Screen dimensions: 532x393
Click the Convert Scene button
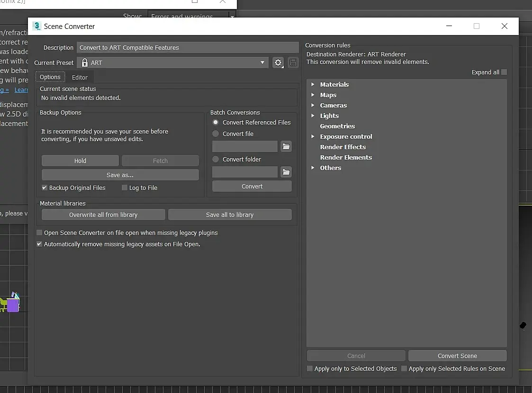coord(457,356)
